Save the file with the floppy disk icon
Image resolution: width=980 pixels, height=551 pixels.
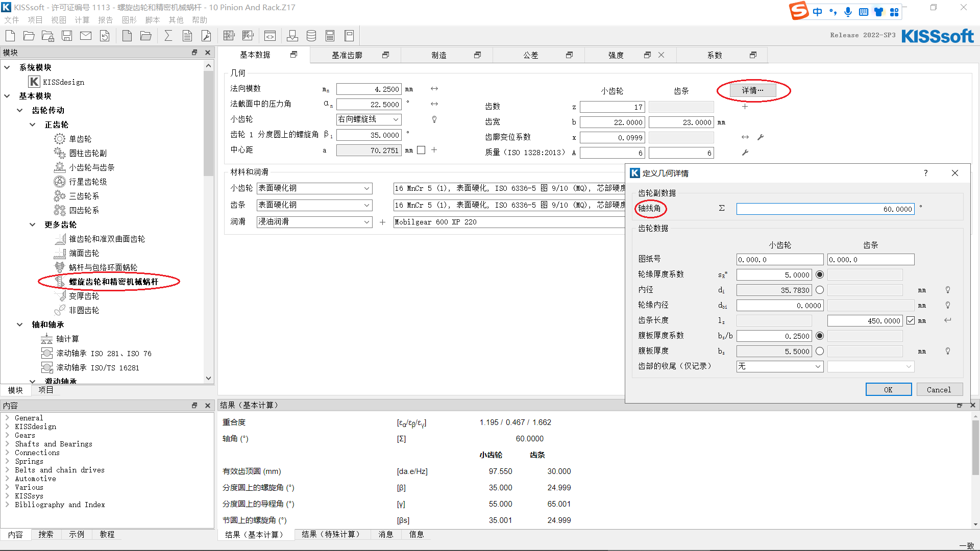tap(67, 36)
